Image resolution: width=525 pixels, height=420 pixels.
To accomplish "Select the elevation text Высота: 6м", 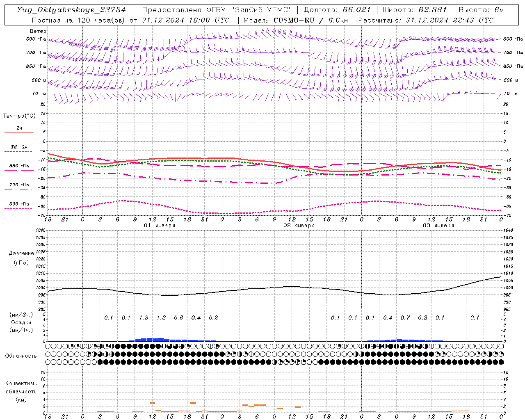I will [481, 10].
